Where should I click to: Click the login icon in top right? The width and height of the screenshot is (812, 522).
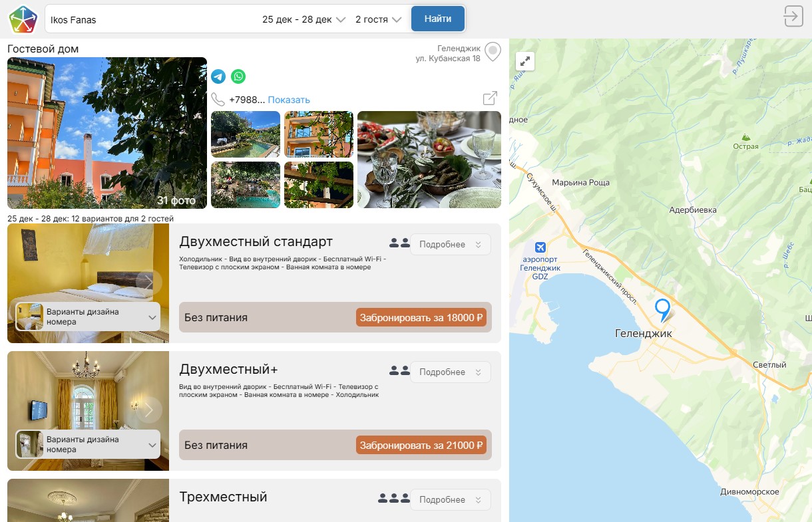coord(793,16)
